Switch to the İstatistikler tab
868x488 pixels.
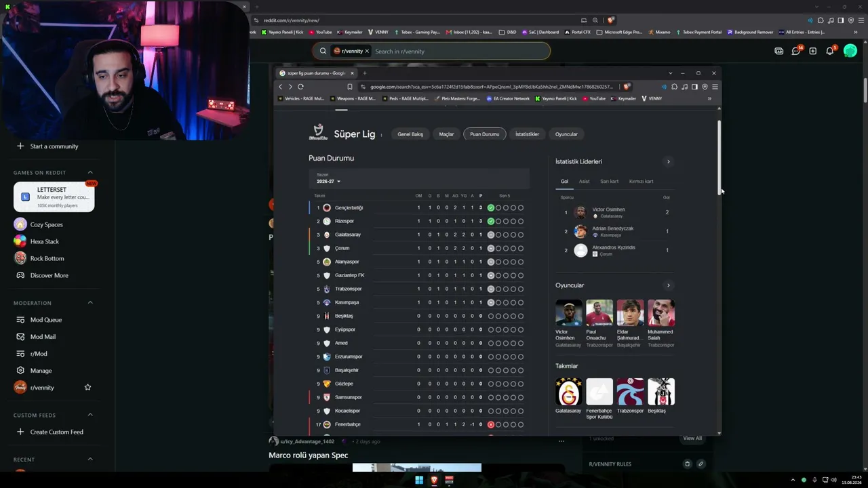(527, 134)
